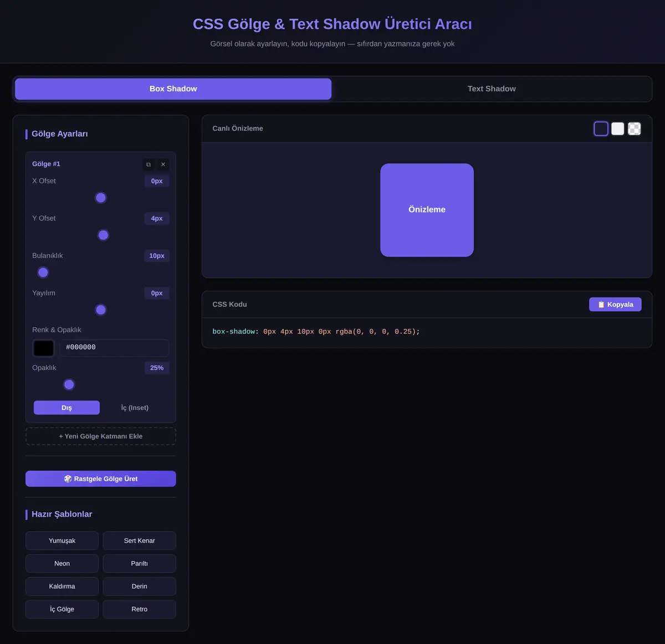665x644 pixels.
Task: Click the Gölge Ayarları heading
Action: (x=59, y=134)
